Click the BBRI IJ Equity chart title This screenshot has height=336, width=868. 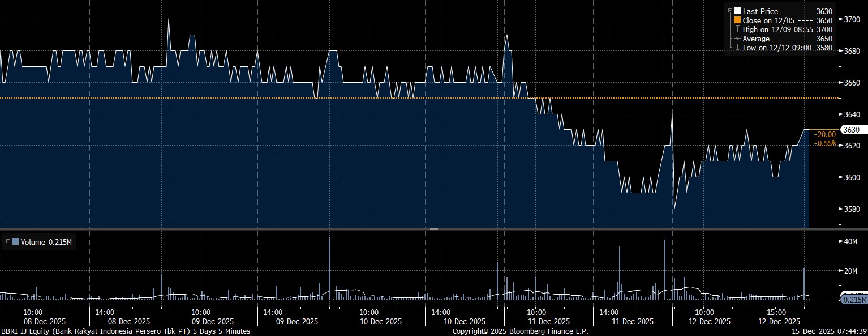tap(124, 331)
